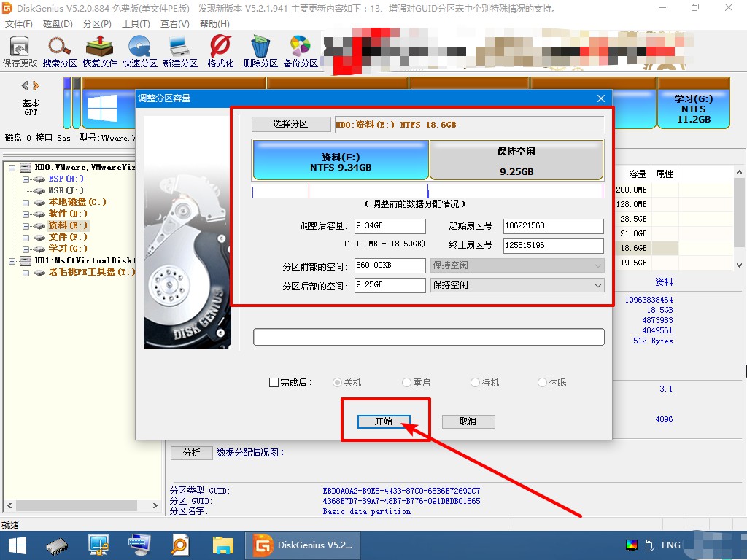Select the 快速分区 quick partition icon
The width and height of the screenshot is (747, 560).
pos(140,52)
